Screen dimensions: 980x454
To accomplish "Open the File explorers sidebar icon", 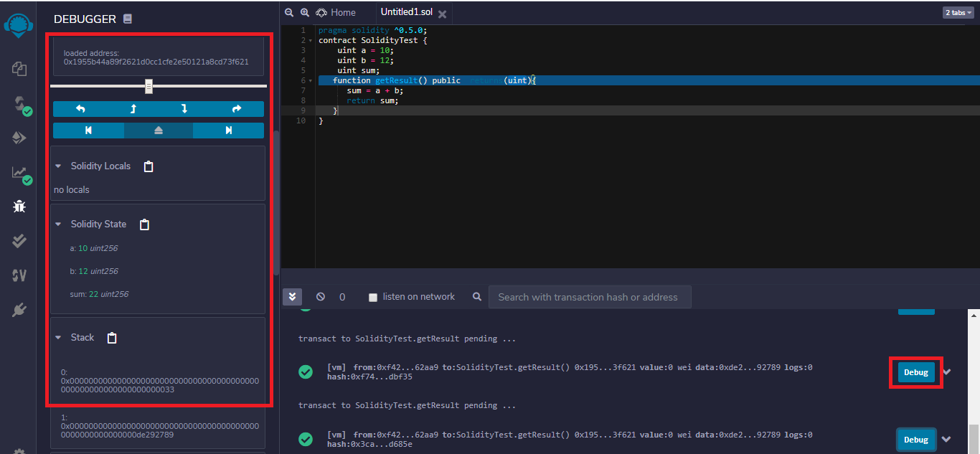I will point(19,69).
